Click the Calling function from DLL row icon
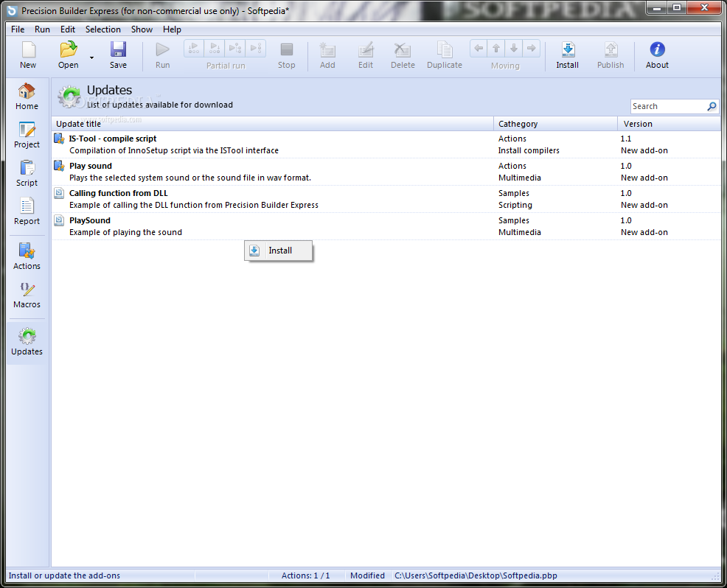This screenshot has width=727, height=588. click(59, 193)
